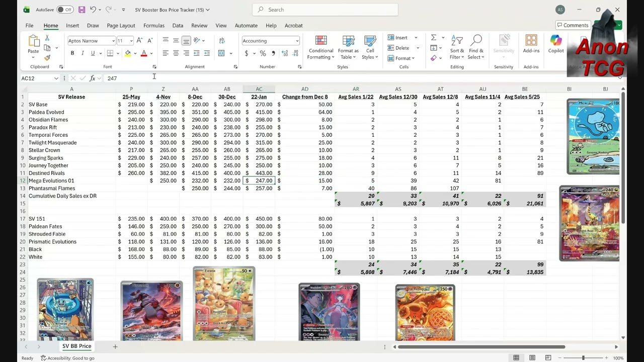Adjust the zoom slider

tap(583, 358)
